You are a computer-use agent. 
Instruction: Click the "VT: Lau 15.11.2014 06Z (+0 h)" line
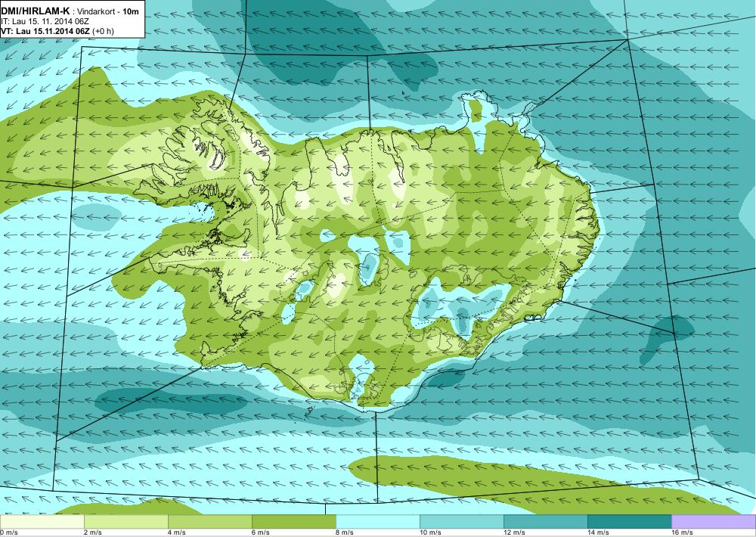[57, 31]
